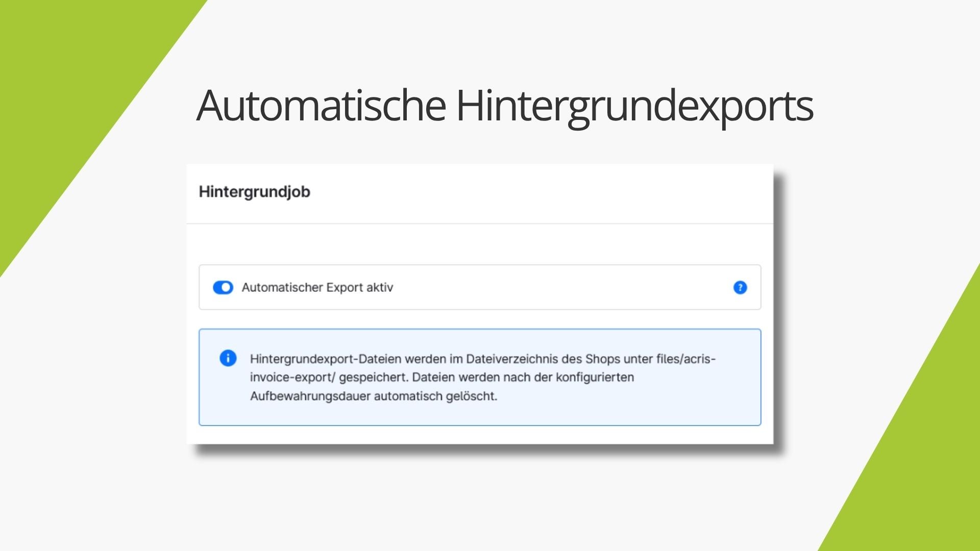Click the Hintergrundjob card heading

(254, 192)
